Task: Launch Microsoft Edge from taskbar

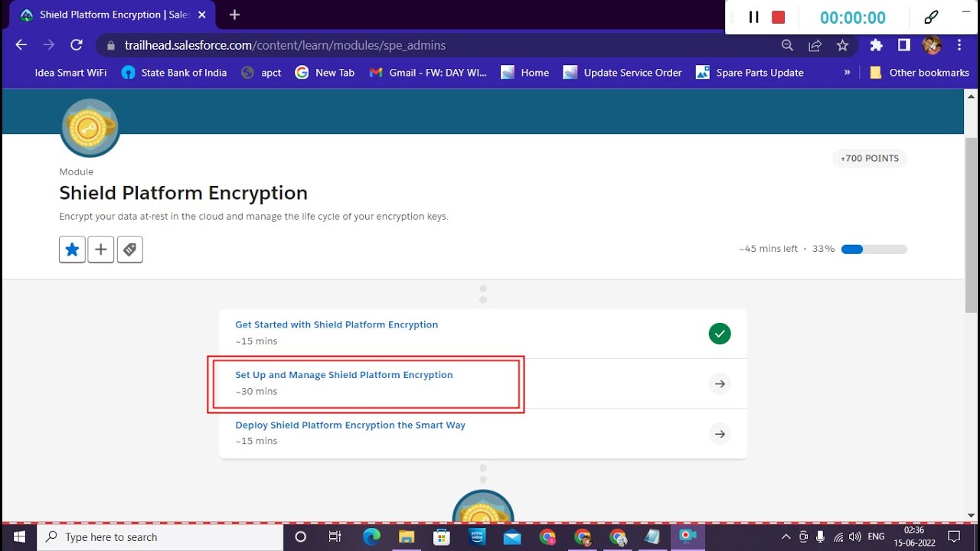Action: (371, 536)
